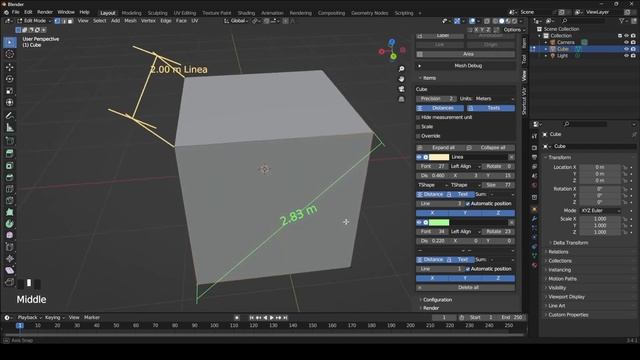This screenshot has height=360, width=640.
Task: Select the Move tool in the toolbar
Action: click(x=10, y=67)
